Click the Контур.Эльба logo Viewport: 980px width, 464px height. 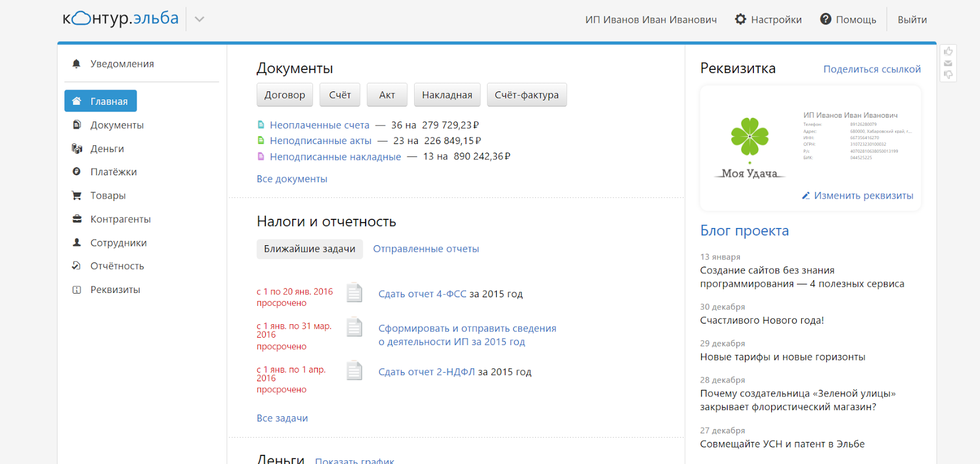point(121,18)
